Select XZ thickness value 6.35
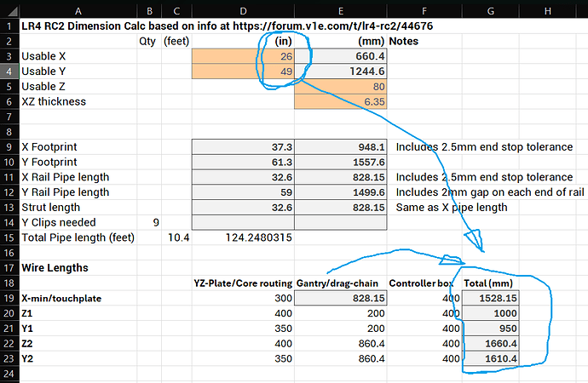Viewport: 588px width, 383px height. click(341, 101)
